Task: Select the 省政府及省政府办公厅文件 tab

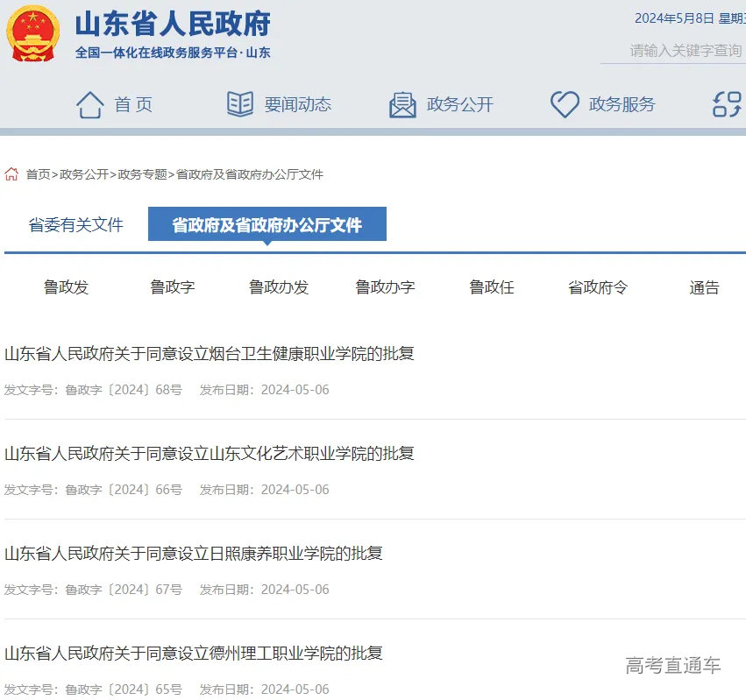Action: pyautogui.click(x=266, y=225)
